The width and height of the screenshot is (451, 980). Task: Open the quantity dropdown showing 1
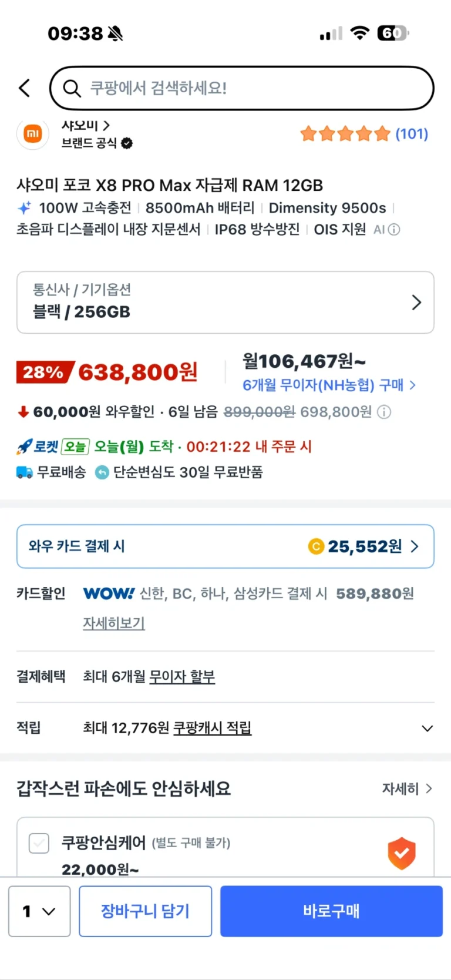tap(39, 911)
